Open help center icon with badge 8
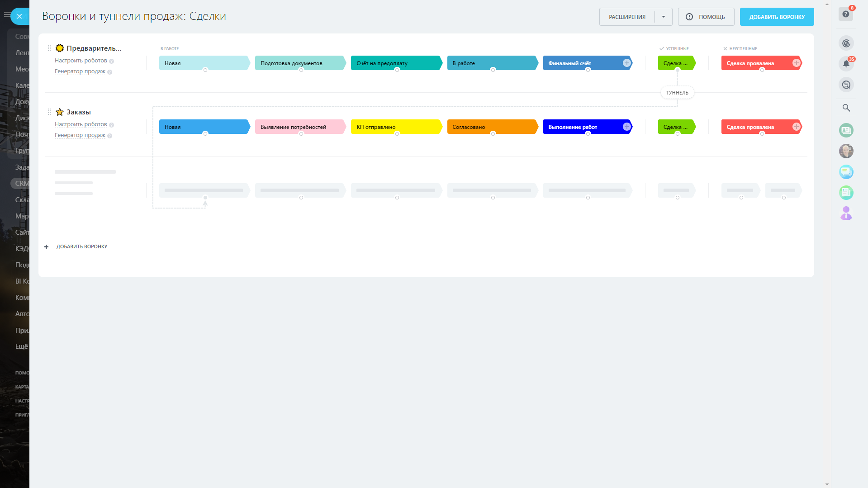The width and height of the screenshot is (868, 488). pos(846,14)
